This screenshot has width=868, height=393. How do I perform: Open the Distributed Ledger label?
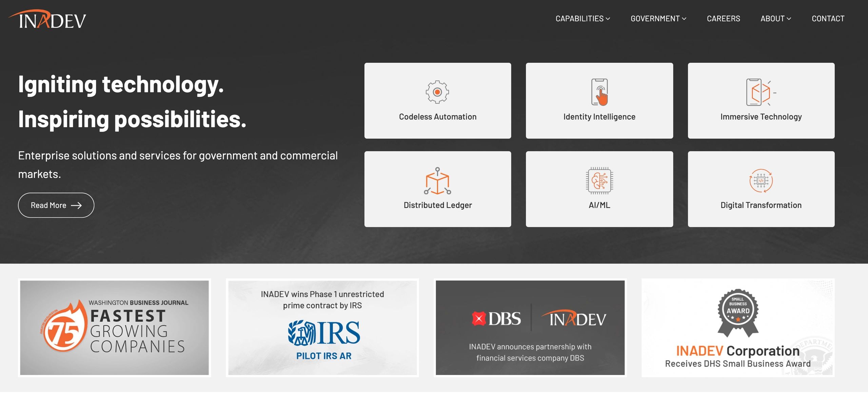pyautogui.click(x=437, y=205)
